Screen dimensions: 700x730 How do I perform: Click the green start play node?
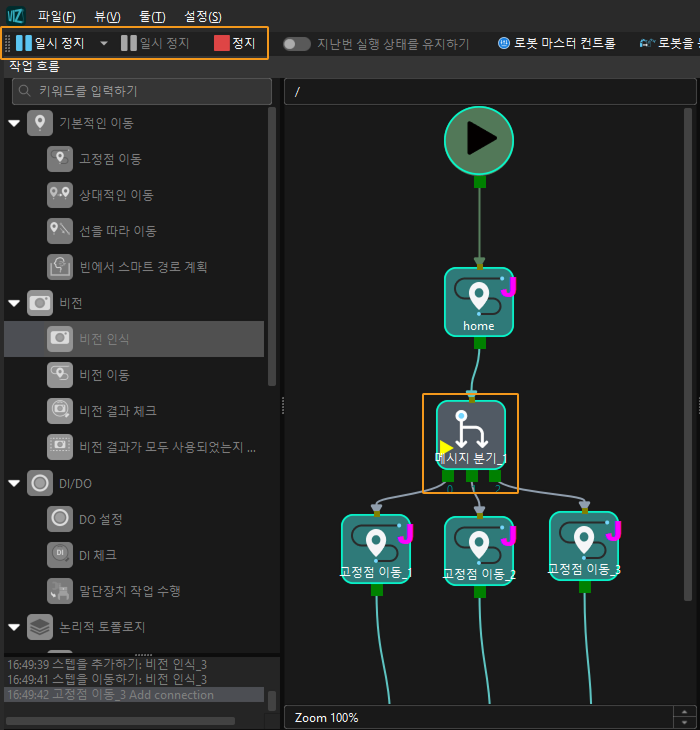point(479,141)
